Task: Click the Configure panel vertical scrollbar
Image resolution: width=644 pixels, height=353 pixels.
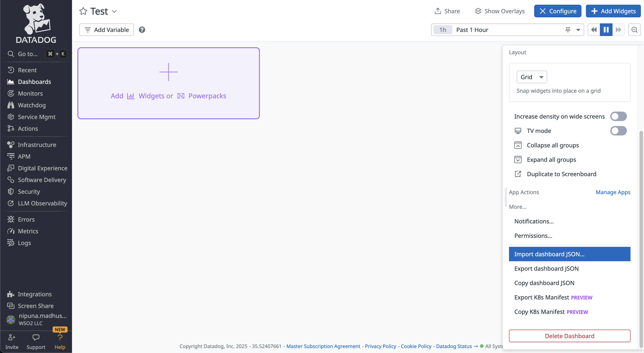Action: click(641, 239)
